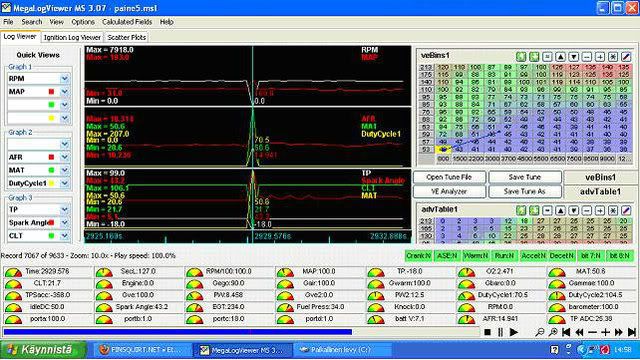The image size is (640, 360).
Task: Expand the RPM field dropdown in Graph 1
Action: (x=64, y=79)
